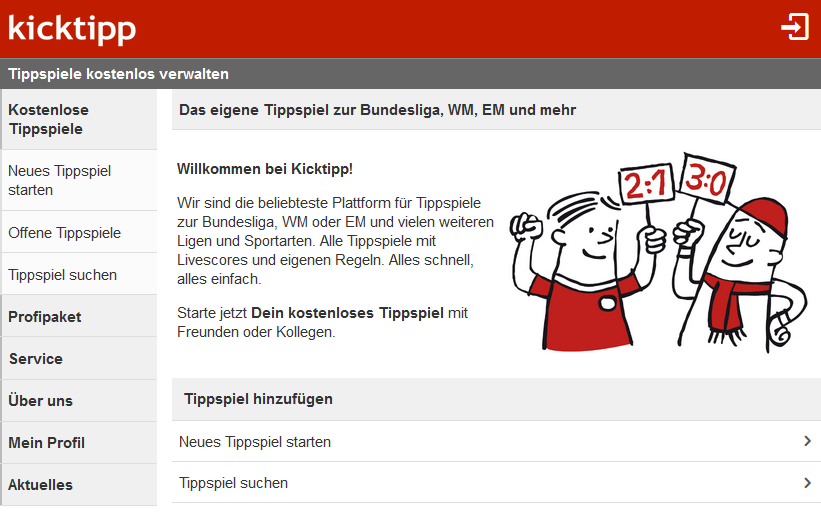Go to Über uns section

(79, 400)
